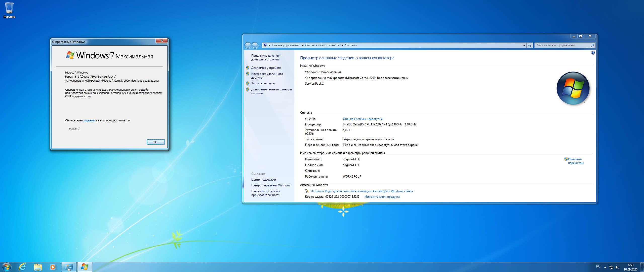The width and height of the screenshot is (644, 272).
Task: Click the Back arrow in the System window
Action: coord(248,45)
